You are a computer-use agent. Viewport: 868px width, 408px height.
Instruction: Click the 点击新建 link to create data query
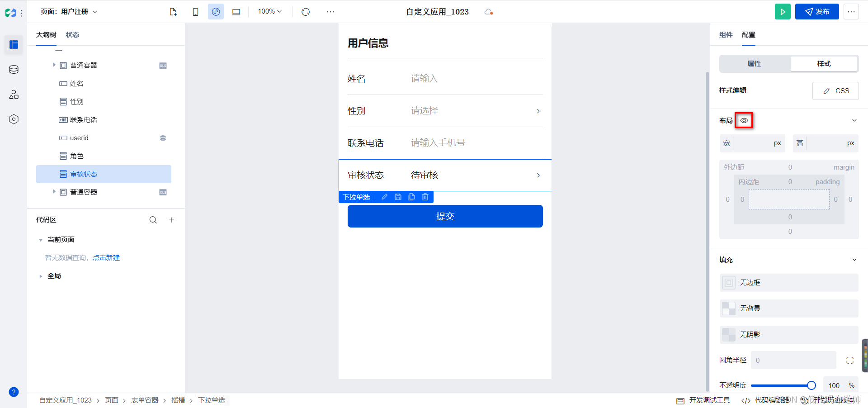106,257
